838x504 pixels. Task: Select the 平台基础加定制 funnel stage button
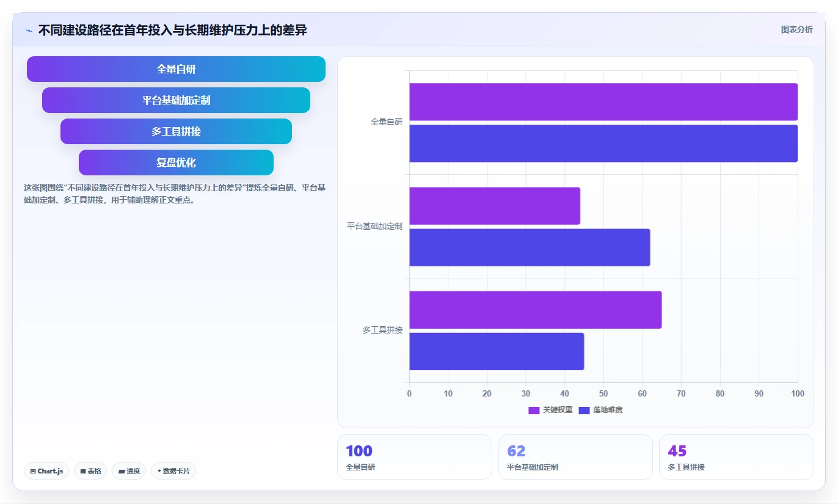(x=176, y=100)
